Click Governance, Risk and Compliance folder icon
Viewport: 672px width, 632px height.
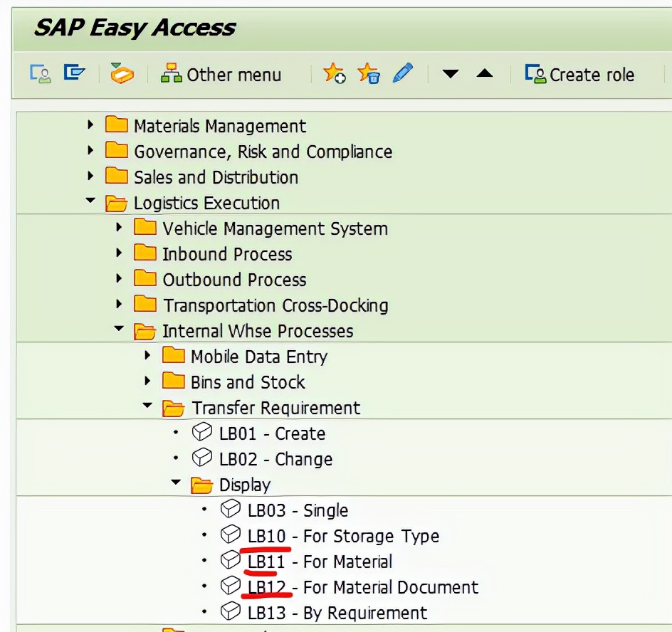(x=116, y=150)
